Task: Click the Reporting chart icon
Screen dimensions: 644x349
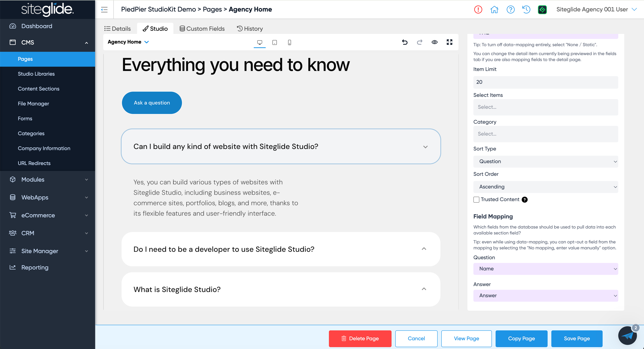Action: pyautogui.click(x=12, y=267)
